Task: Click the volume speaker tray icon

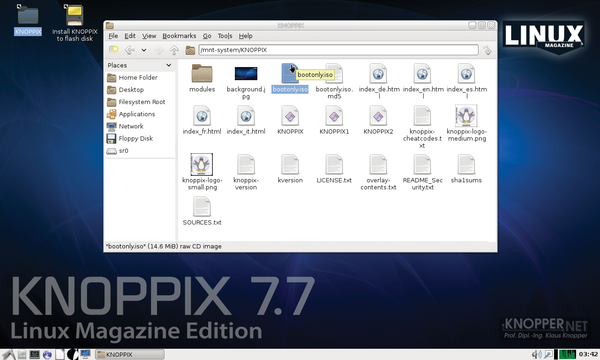Action: 536,355
